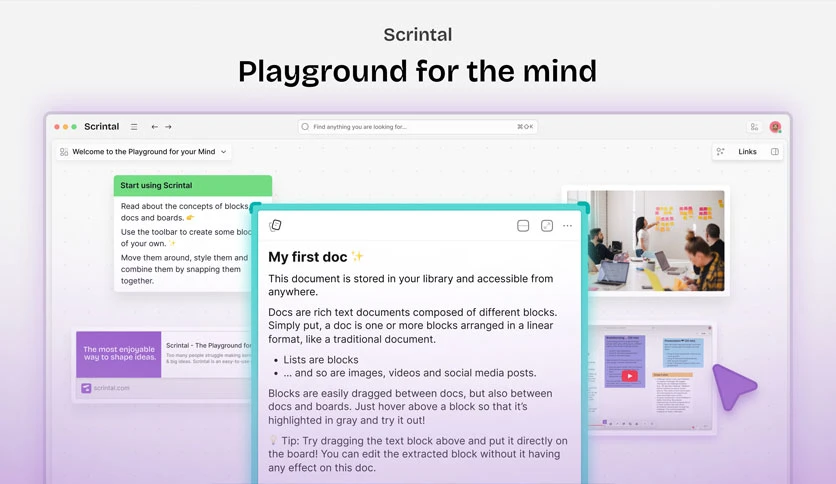Expand the doc to full screen

click(x=546, y=226)
